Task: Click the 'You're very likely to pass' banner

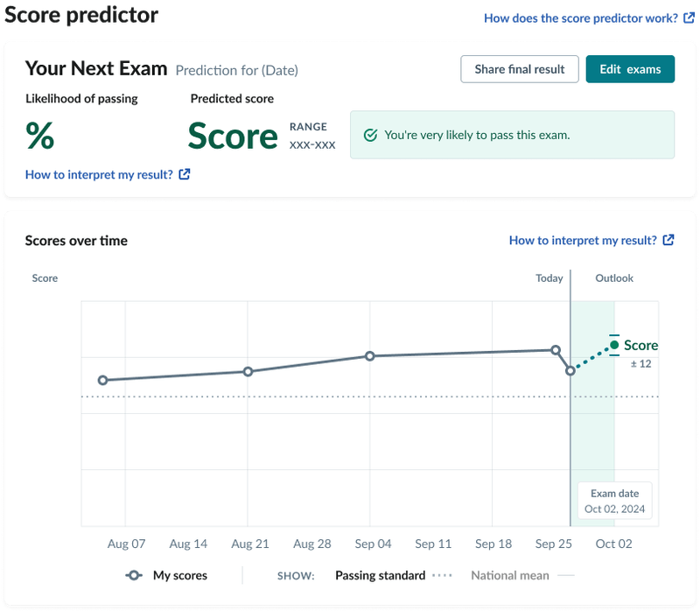Action: [512, 135]
